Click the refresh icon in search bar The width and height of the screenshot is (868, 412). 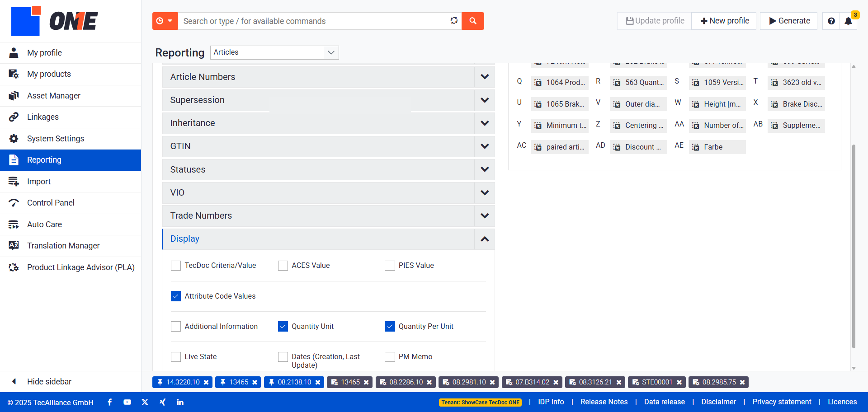(454, 21)
